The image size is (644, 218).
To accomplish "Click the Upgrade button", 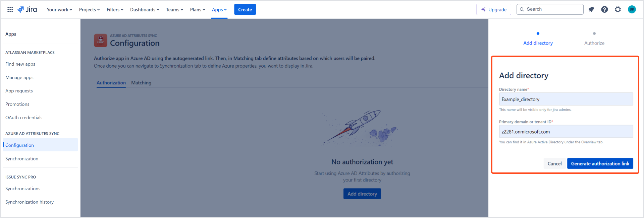I will click(494, 9).
